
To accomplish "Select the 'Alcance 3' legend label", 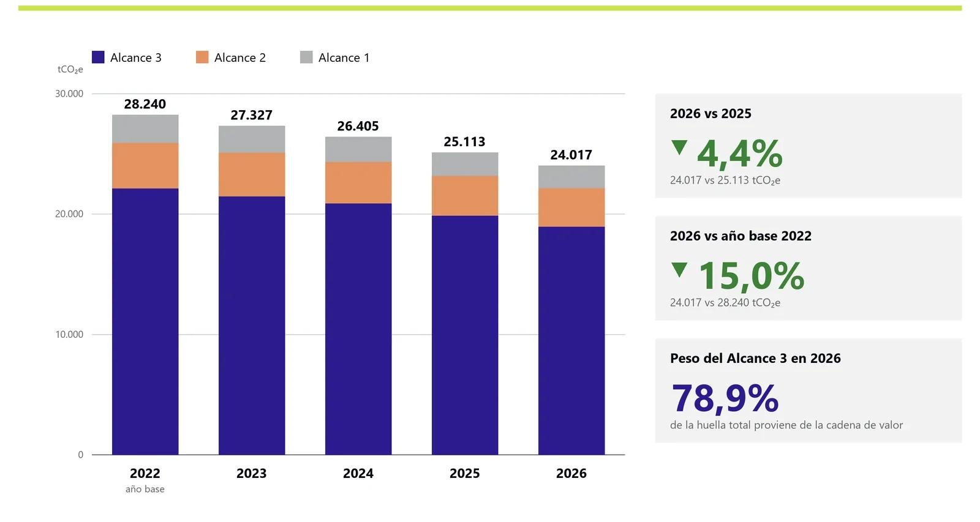I will (x=136, y=58).
